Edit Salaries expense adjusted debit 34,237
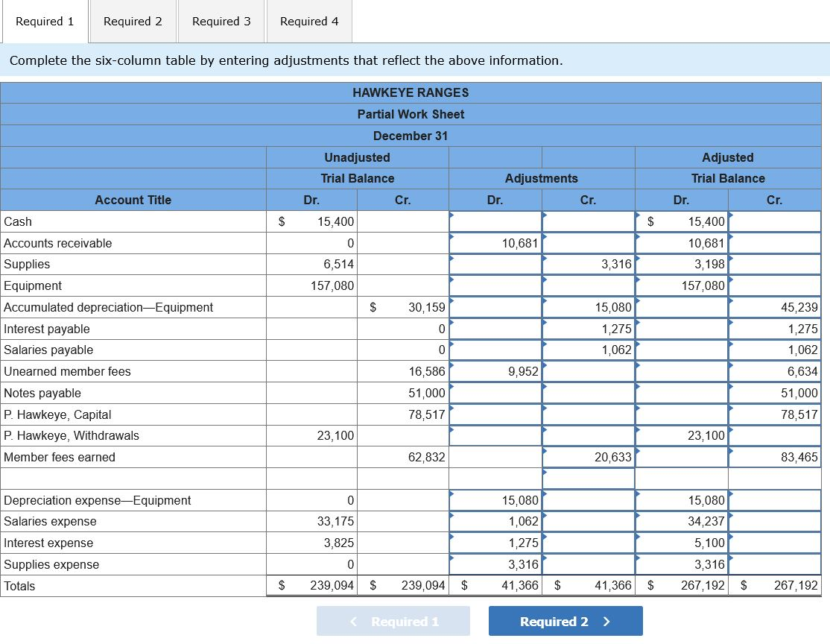The width and height of the screenshot is (830, 644). pos(682,522)
